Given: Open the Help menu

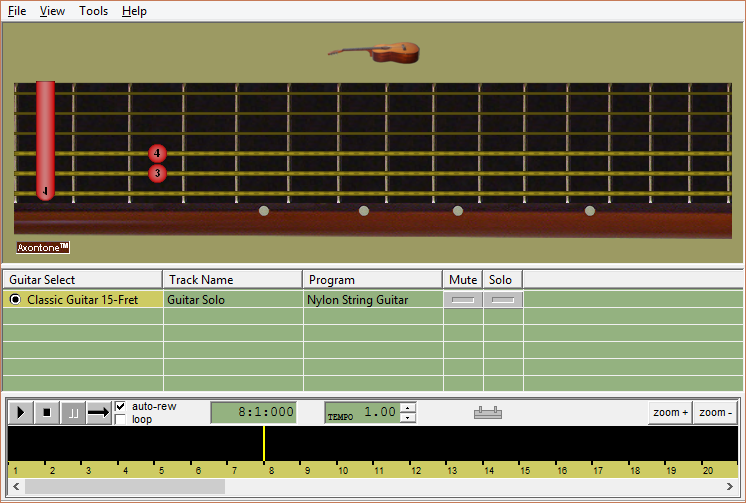Looking at the screenshot, I should 134,11.
